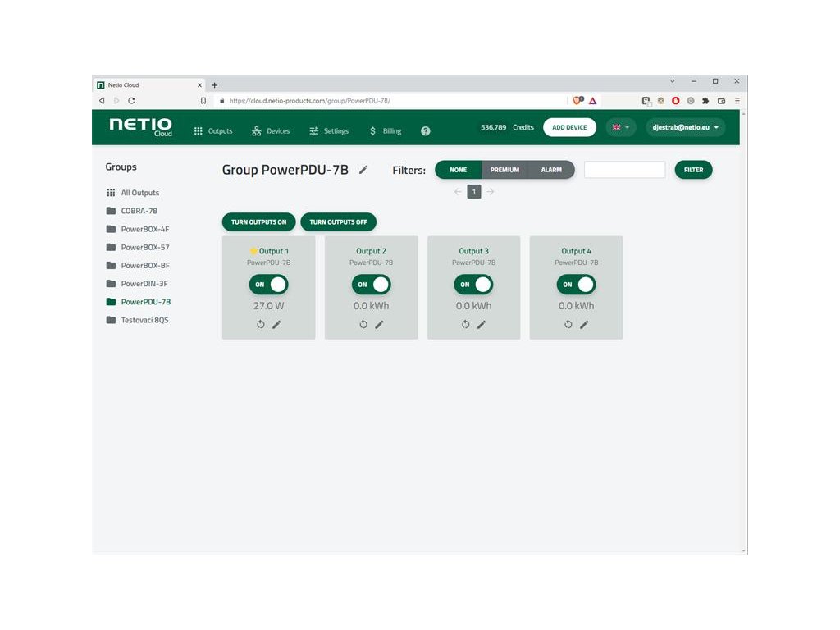Image resolution: width=840 pixels, height=630 pixels.
Task: Open the browser tab list chevron
Action: (673, 81)
